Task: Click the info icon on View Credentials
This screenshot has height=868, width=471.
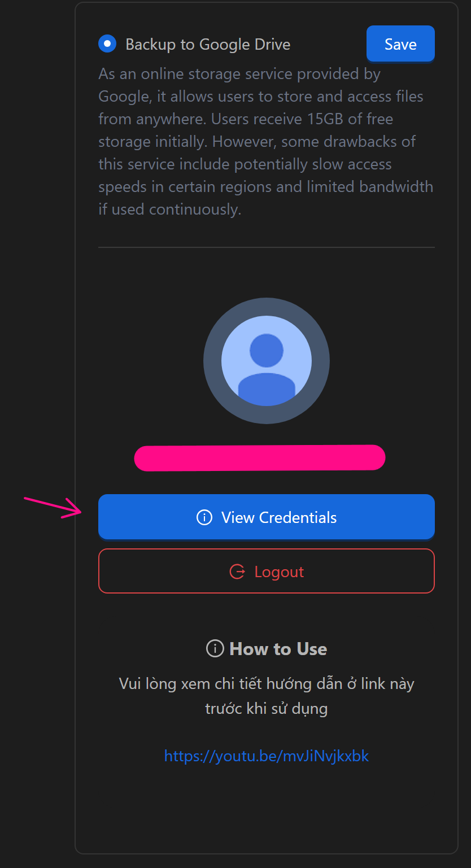Action: (x=204, y=517)
